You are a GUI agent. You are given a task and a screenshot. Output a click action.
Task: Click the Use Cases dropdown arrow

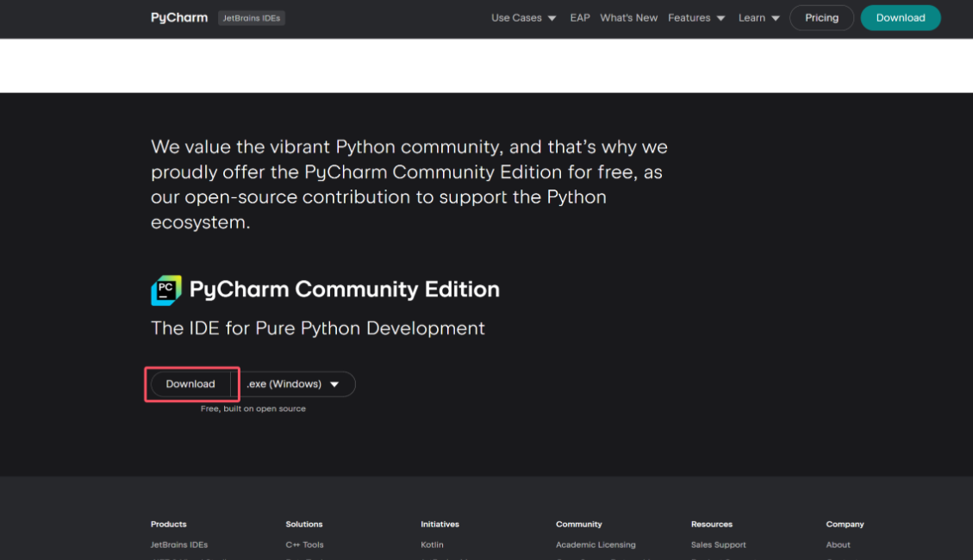click(552, 18)
